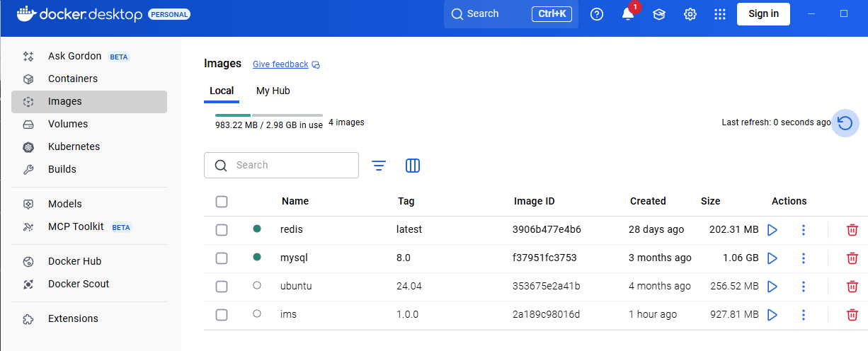868x351 pixels.
Task: Open the Give feedback link
Action: coord(286,64)
